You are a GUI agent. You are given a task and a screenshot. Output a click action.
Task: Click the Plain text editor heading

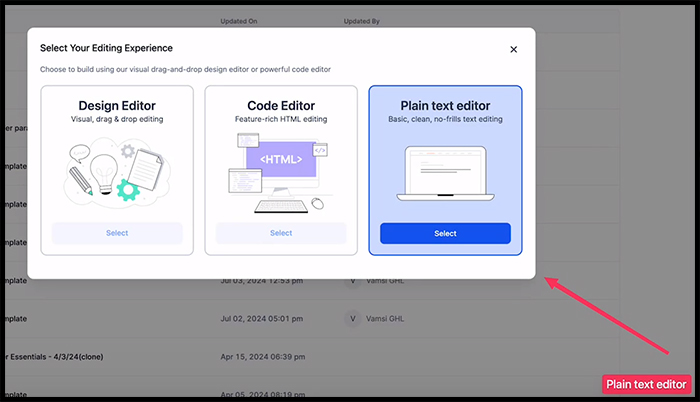pyautogui.click(x=445, y=106)
